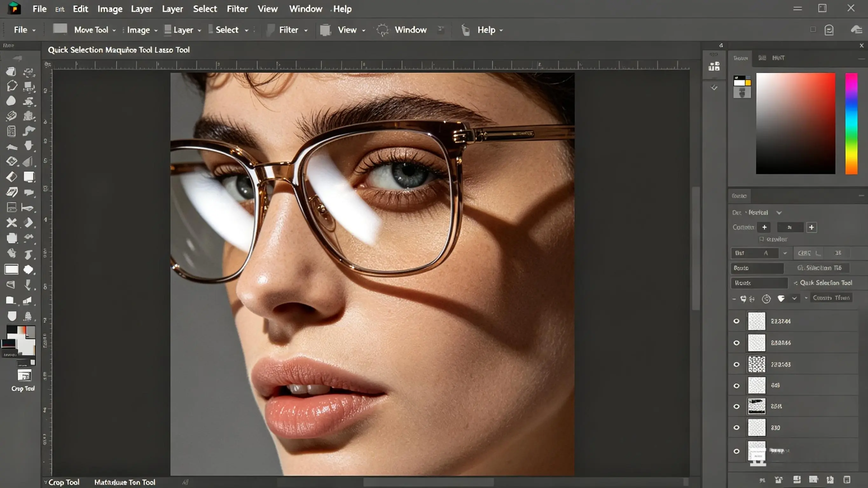Image resolution: width=868 pixels, height=488 pixels.
Task: Choose the rectangular Marquee tool
Action: click(x=11, y=269)
